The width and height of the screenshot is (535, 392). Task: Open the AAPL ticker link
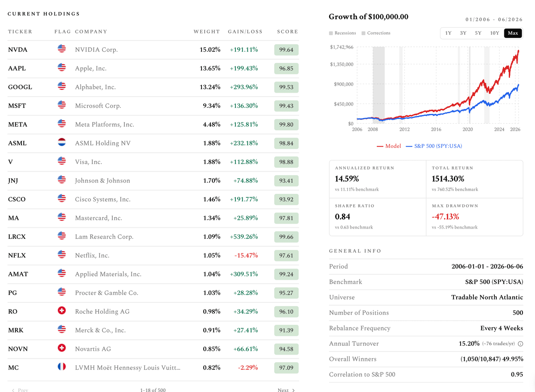17,68
